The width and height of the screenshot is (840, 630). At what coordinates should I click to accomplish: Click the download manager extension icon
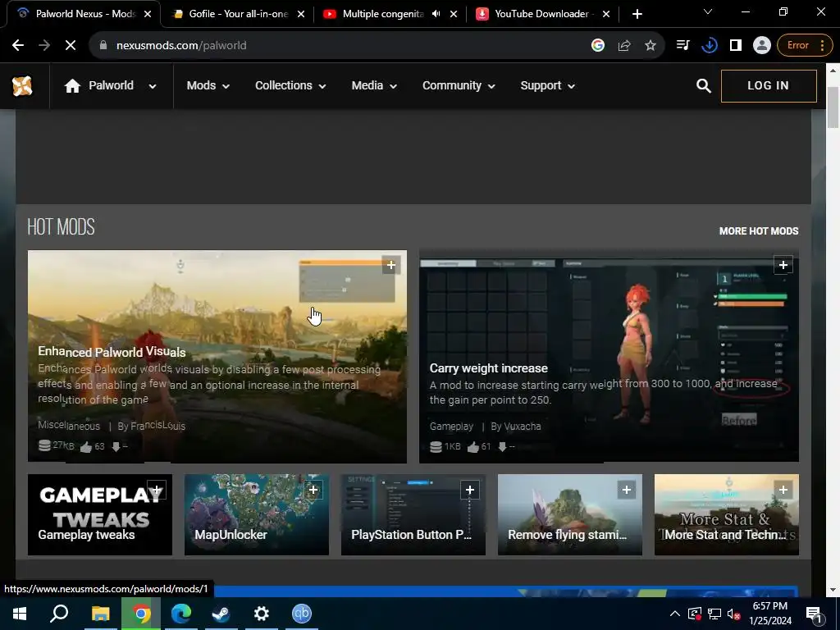(710, 46)
